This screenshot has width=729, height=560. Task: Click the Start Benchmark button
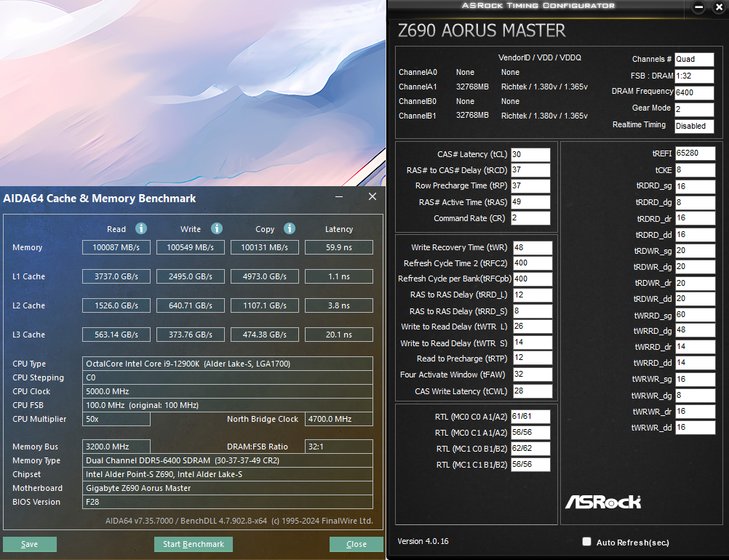[x=194, y=544]
